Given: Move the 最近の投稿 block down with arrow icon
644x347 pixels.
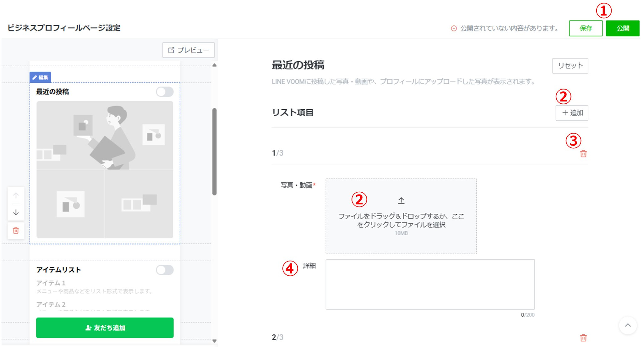Looking at the screenshot, I should coord(16,212).
